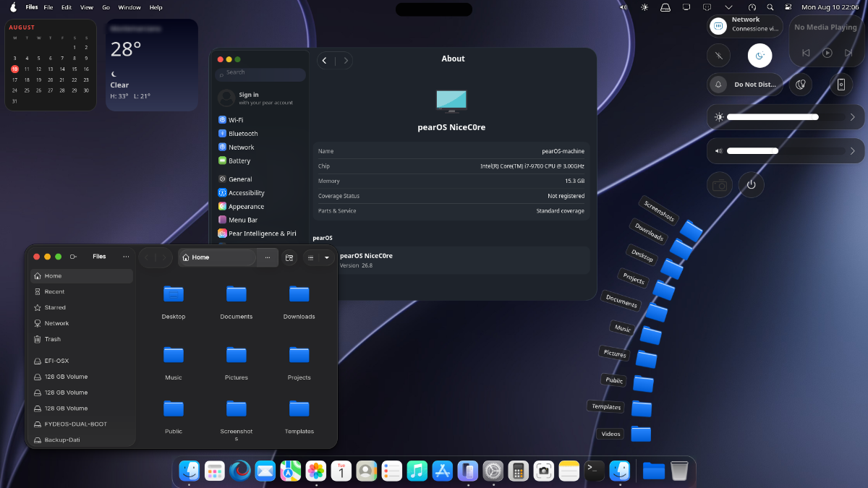The image size is (868, 488).
Task: Click the power button in control center
Action: pyautogui.click(x=752, y=185)
